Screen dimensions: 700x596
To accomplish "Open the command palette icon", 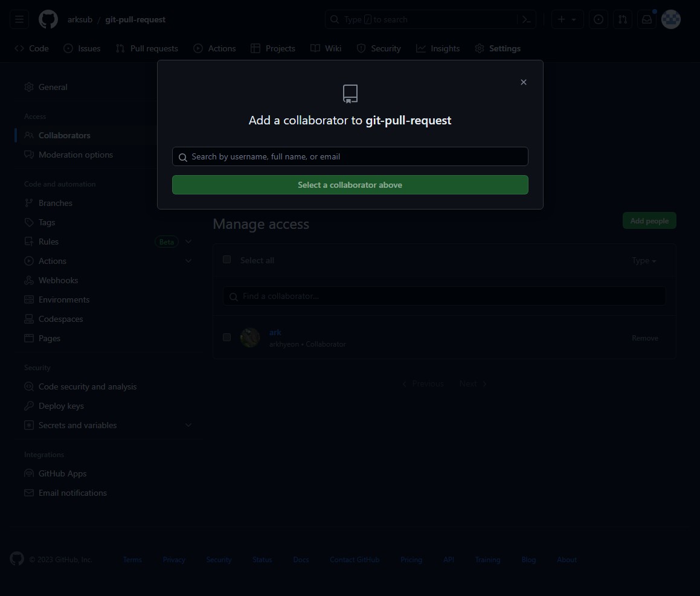I will (526, 19).
